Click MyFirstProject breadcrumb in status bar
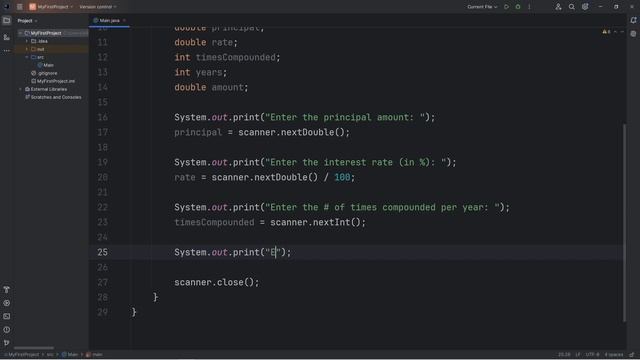Image resolution: width=640 pixels, height=360 pixels. click(22, 355)
